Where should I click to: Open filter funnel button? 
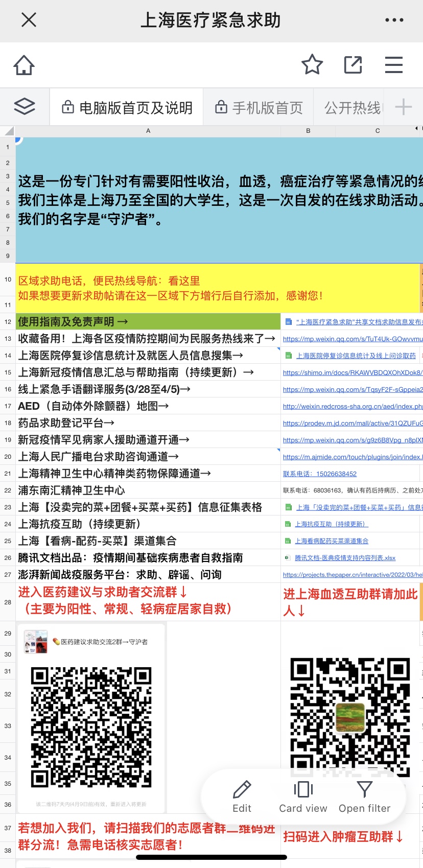364,796
